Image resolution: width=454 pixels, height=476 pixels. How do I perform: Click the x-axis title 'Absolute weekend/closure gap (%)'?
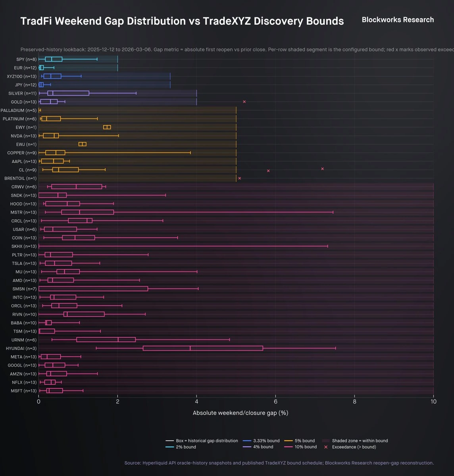[x=240, y=413]
